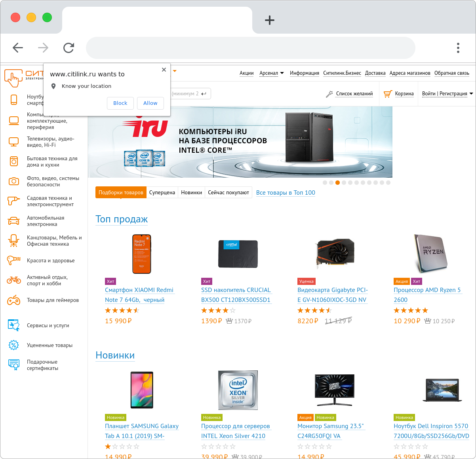Open Адреса магазинов link
476x459 pixels.
point(410,73)
